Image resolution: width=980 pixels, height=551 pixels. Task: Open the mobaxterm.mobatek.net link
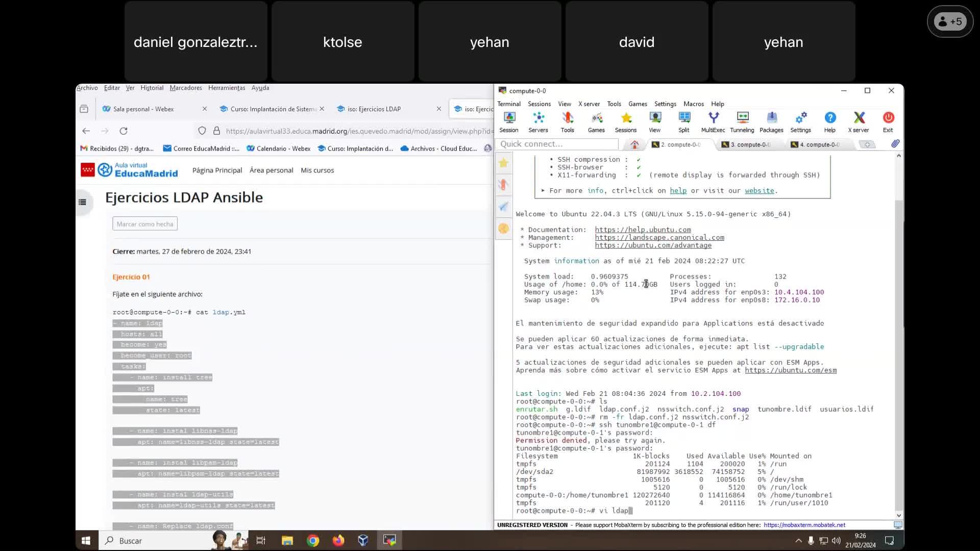(x=804, y=525)
